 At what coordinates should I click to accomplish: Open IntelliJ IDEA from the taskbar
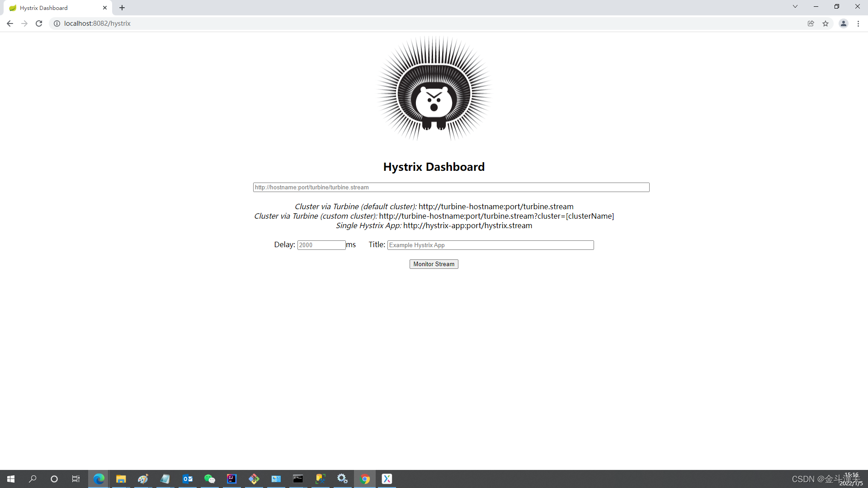(231, 479)
